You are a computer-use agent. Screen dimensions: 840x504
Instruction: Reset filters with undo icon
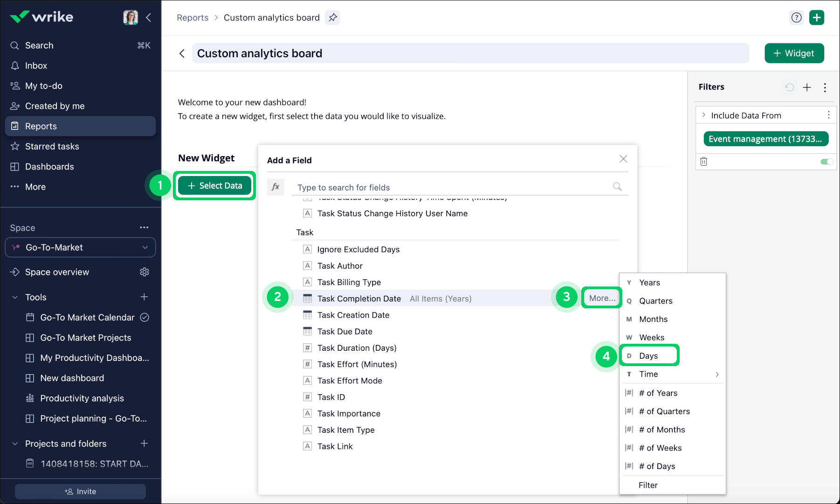click(x=789, y=87)
